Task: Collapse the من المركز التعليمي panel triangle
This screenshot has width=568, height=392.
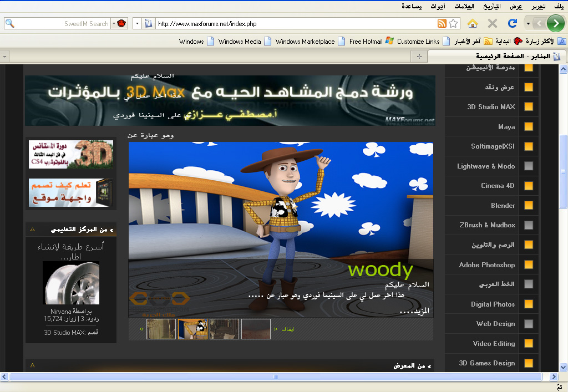Action: tap(32, 229)
